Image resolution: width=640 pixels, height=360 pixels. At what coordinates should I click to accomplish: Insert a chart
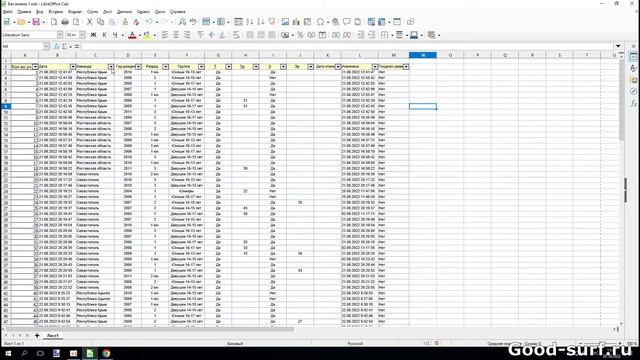click(296, 22)
